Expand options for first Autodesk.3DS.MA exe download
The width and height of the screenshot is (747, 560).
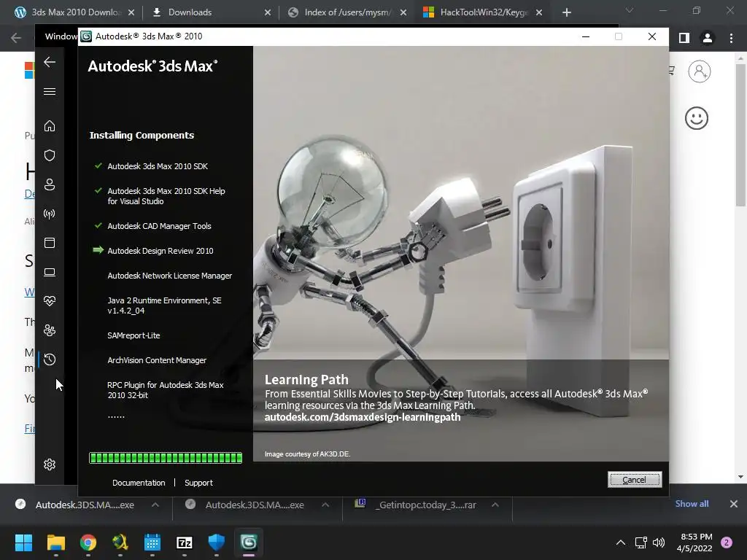pos(155,505)
